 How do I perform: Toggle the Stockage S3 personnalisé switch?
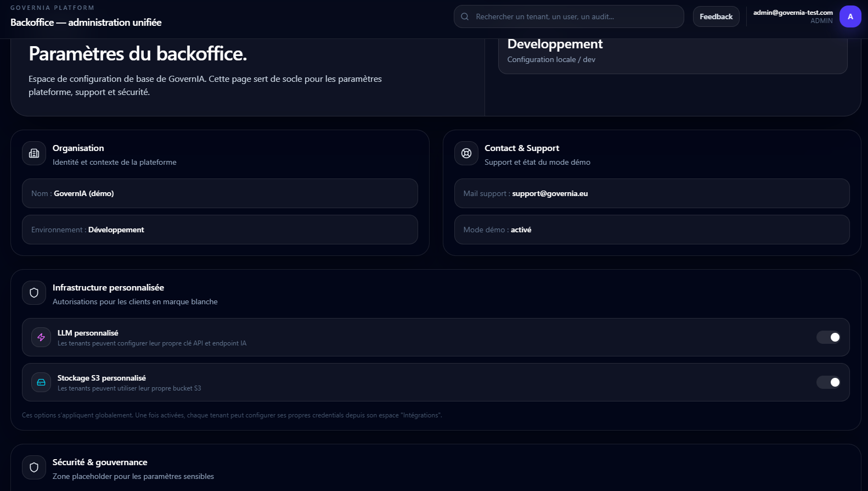tap(828, 382)
